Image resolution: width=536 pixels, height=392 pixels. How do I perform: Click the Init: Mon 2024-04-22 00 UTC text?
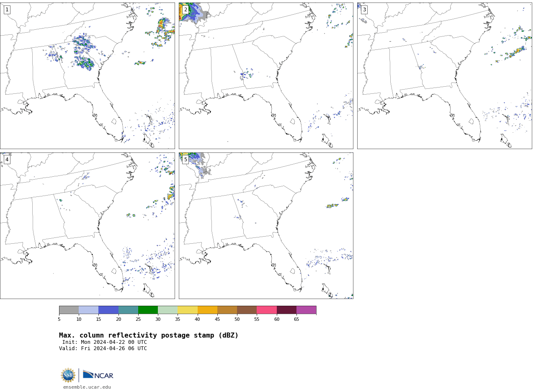click(x=105, y=342)
